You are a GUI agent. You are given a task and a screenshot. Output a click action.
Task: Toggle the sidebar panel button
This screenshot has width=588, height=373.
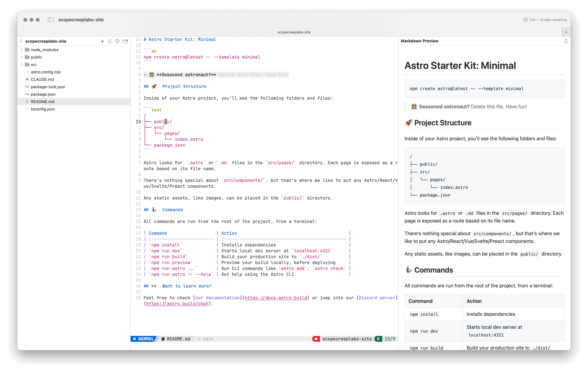[x=50, y=20]
